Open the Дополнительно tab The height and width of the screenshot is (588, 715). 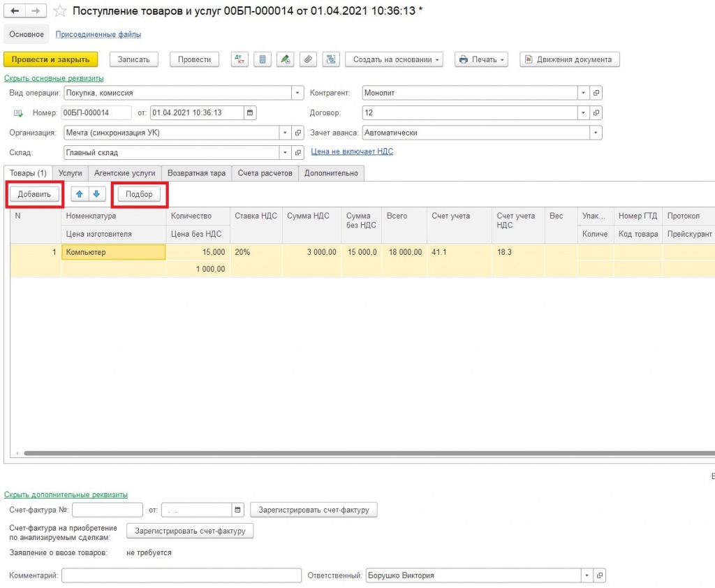[331, 173]
